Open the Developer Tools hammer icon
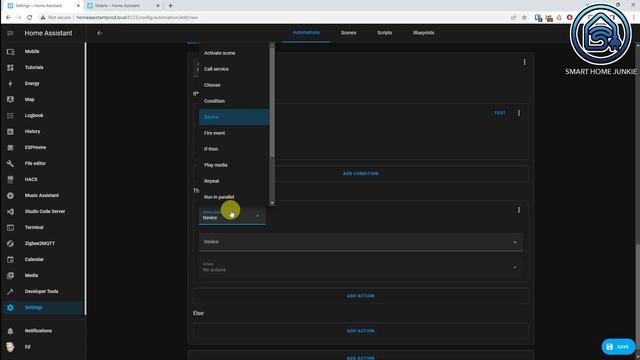 (x=10, y=291)
